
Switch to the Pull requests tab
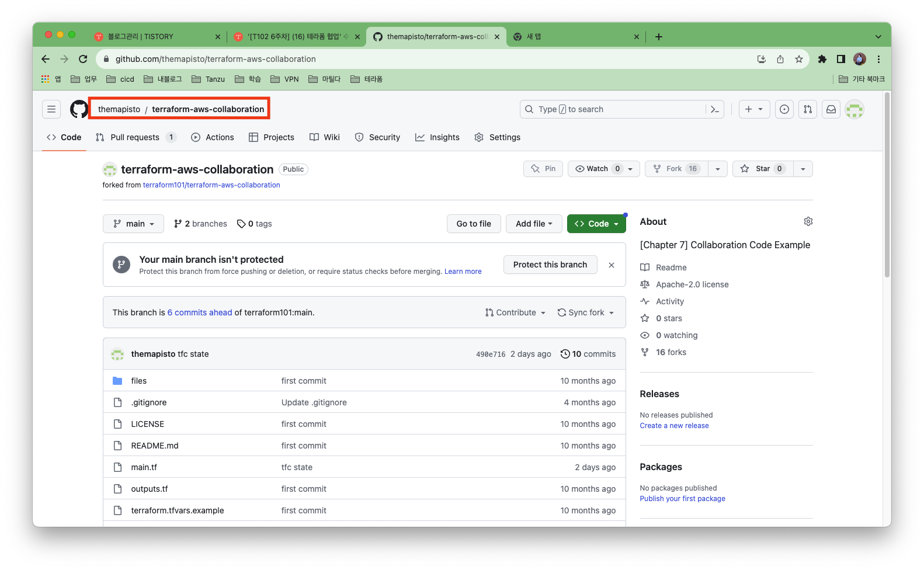[136, 137]
